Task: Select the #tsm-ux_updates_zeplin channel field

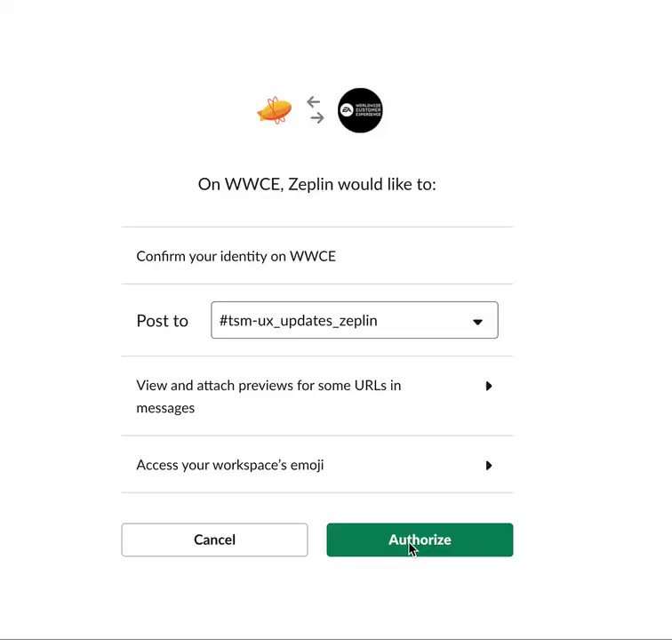Action: [x=355, y=320]
